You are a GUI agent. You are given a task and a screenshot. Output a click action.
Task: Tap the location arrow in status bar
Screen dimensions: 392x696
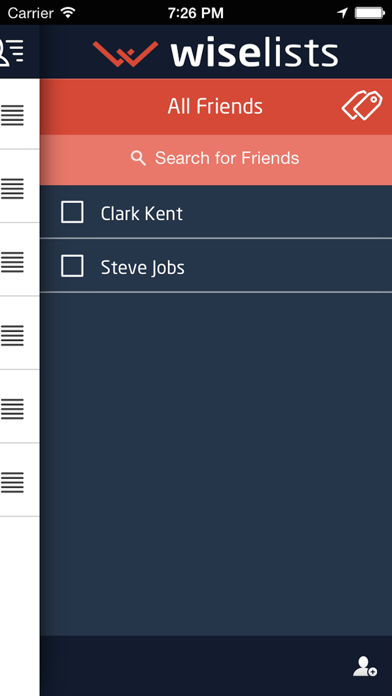click(342, 13)
